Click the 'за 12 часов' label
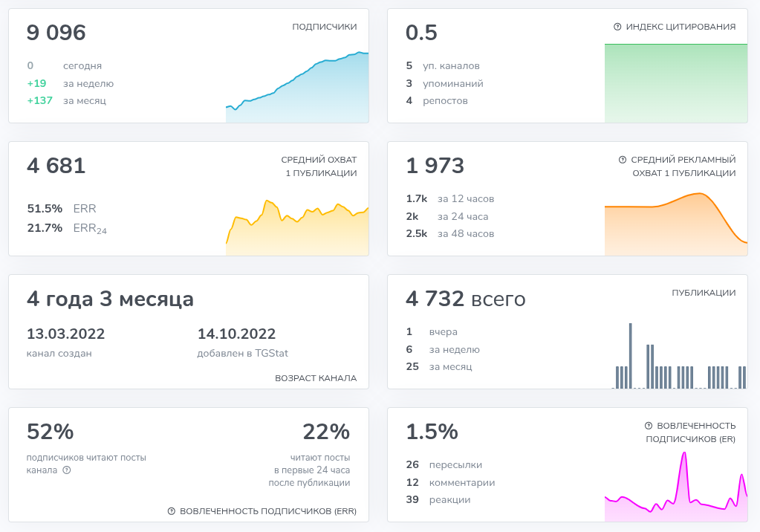The width and height of the screenshot is (760, 532). pos(466,199)
